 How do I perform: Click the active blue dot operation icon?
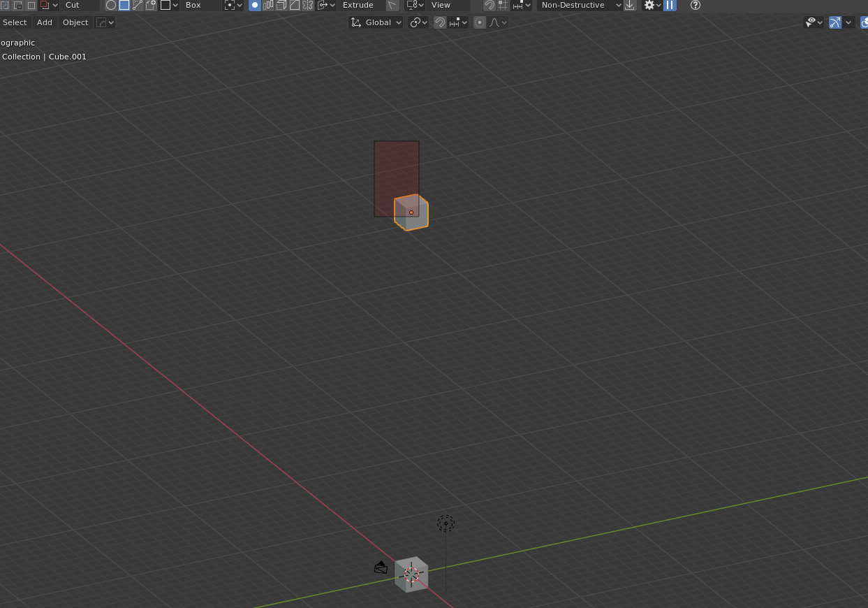point(255,5)
